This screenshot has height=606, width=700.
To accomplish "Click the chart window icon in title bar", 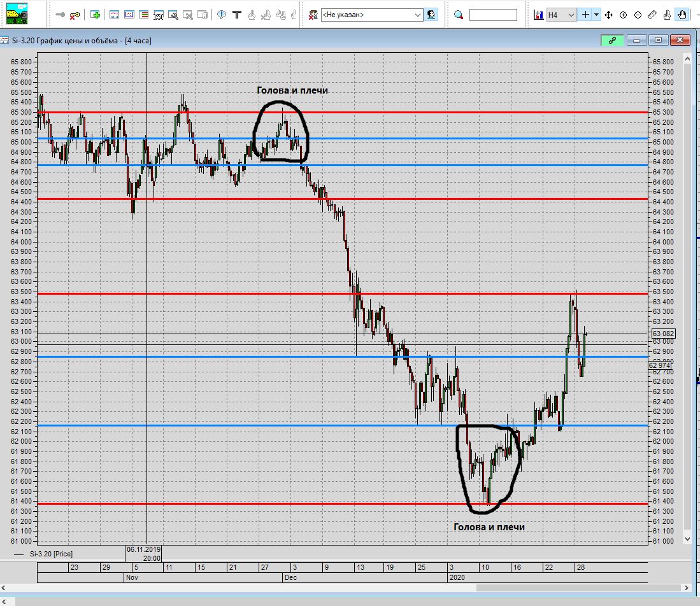I will pyautogui.click(x=4, y=41).
